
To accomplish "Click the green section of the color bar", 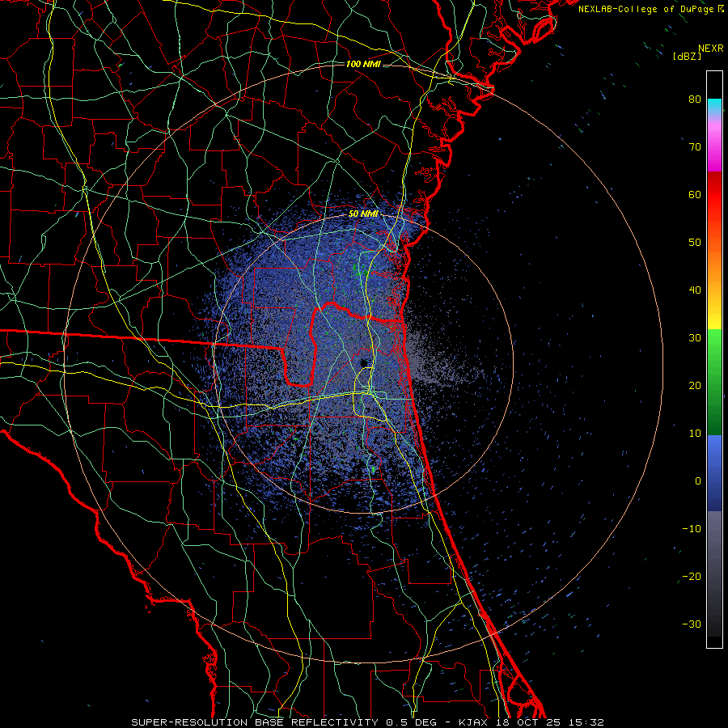I will pyautogui.click(x=714, y=382).
